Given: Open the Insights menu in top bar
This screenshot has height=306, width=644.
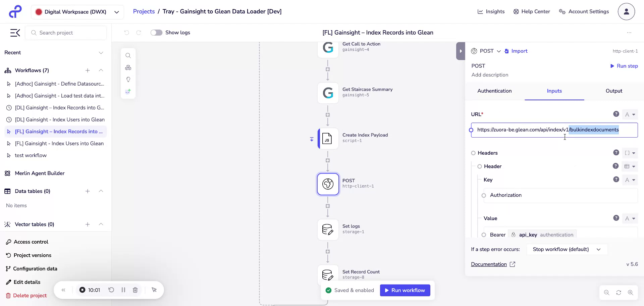Looking at the screenshot, I should click(491, 11).
